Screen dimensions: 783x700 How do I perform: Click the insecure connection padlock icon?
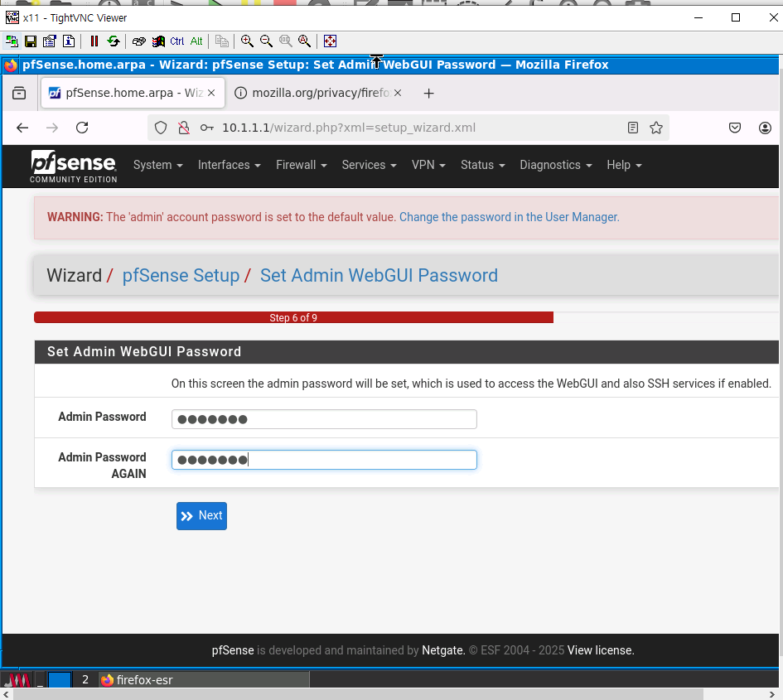184,128
